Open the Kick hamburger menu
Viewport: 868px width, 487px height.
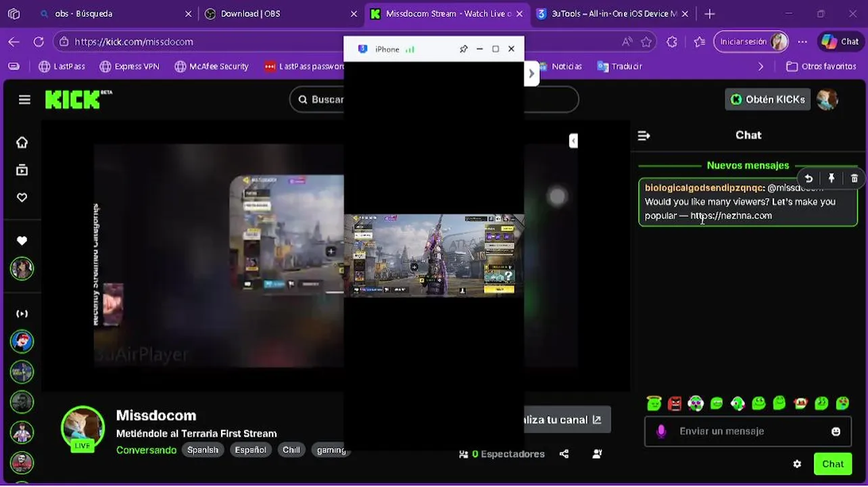coord(24,99)
